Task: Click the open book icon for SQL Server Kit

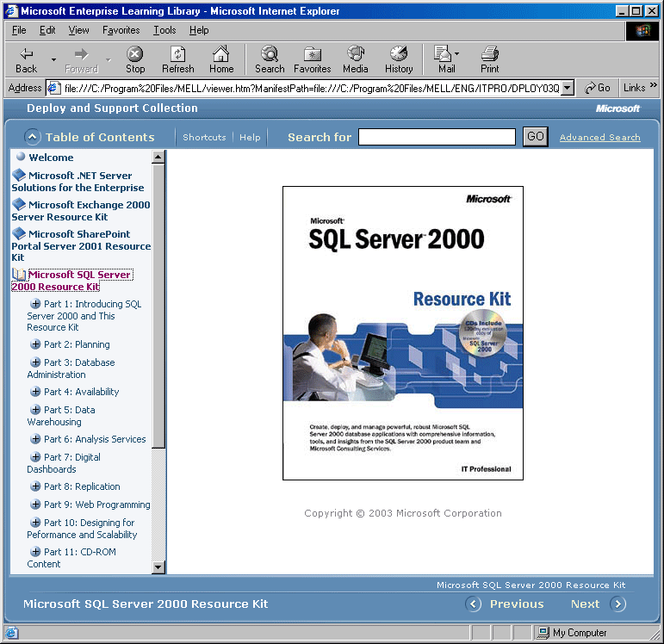Action: click(x=19, y=274)
